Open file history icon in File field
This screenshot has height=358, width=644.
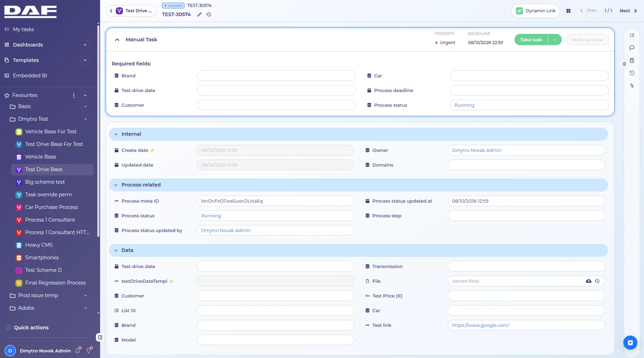[x=597, y=281]
